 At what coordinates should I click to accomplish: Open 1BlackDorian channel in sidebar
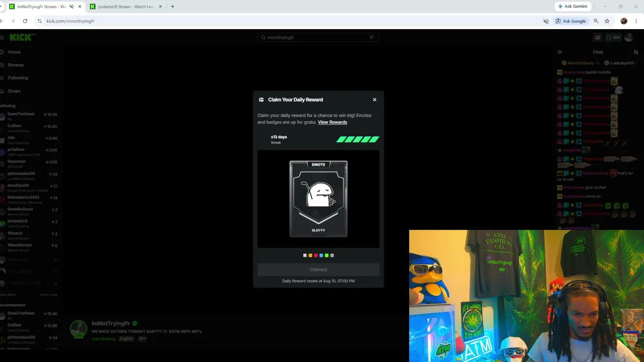tap(29, 247)
